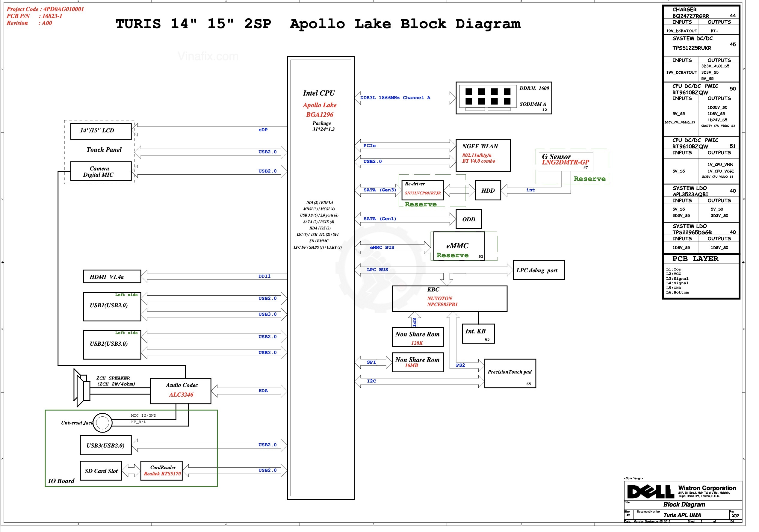
Task: Click the Audio Codec ALC3246 block
Action: pyautogui.click(x=181, y=391)
